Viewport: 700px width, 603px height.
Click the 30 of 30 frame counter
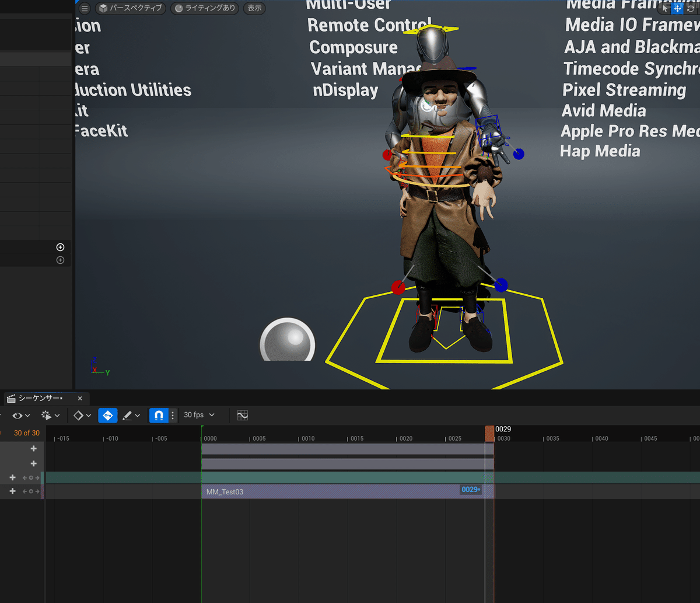27,433
